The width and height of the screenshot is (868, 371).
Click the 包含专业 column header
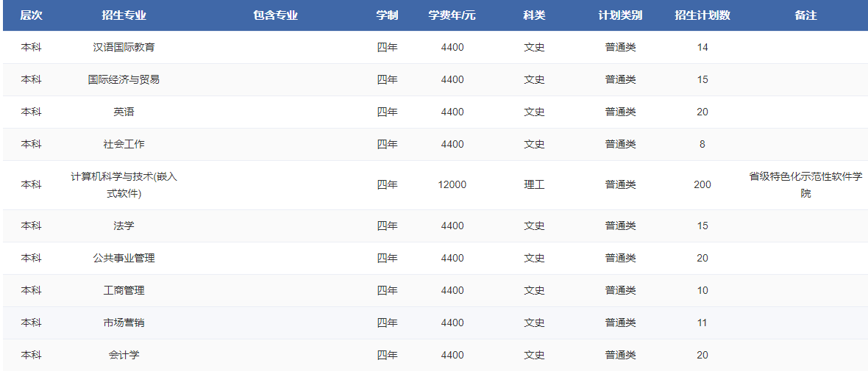click(x=275, y=15)
